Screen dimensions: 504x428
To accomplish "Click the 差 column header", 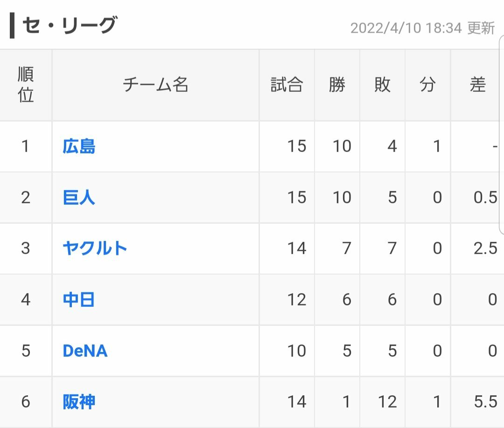I will (x=478, y=85).
